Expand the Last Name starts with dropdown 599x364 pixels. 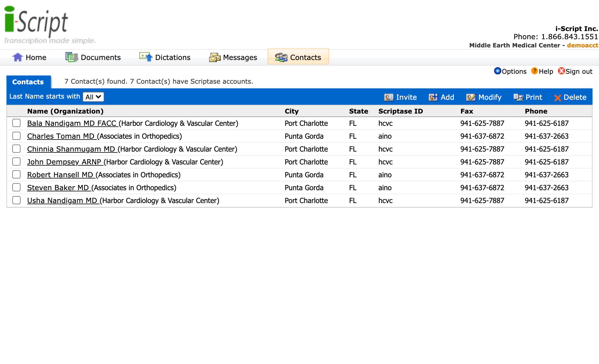coord(93,97)
